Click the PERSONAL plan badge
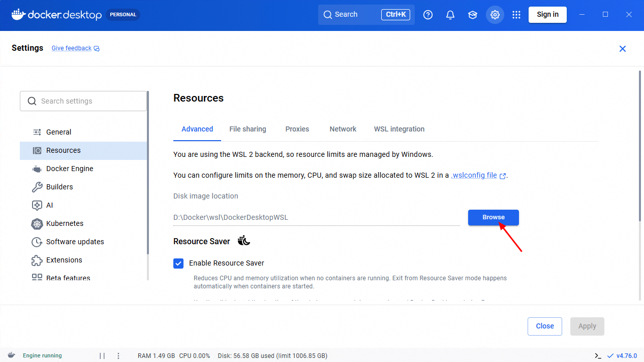644x362 pixels. (123, 15)
